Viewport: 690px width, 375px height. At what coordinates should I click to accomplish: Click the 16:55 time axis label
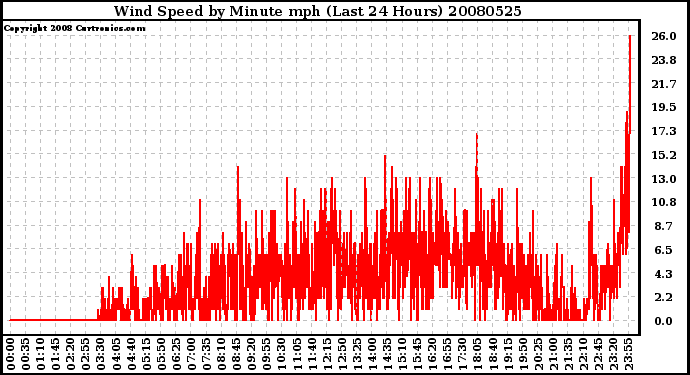[448, 354]
